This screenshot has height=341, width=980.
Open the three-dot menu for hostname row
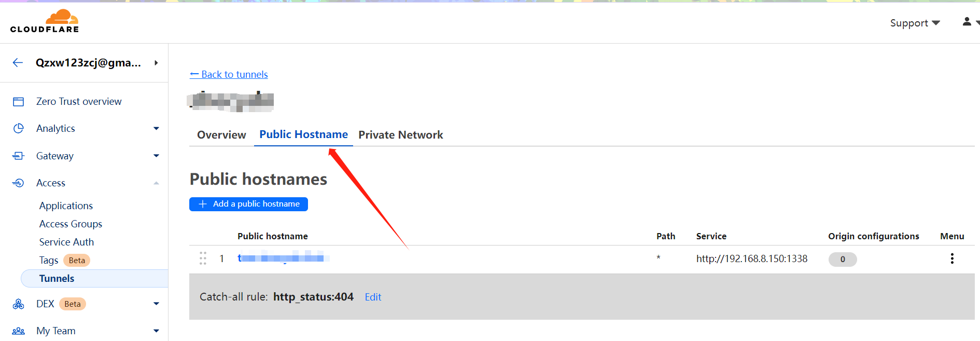tap(952, 258)
